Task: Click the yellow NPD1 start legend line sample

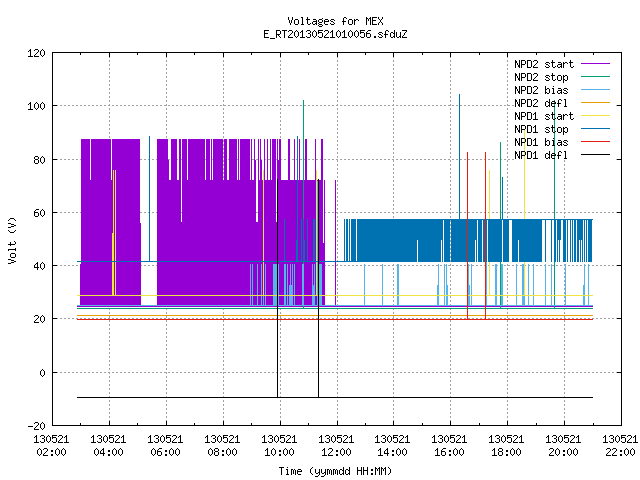Action: point(595,116)
